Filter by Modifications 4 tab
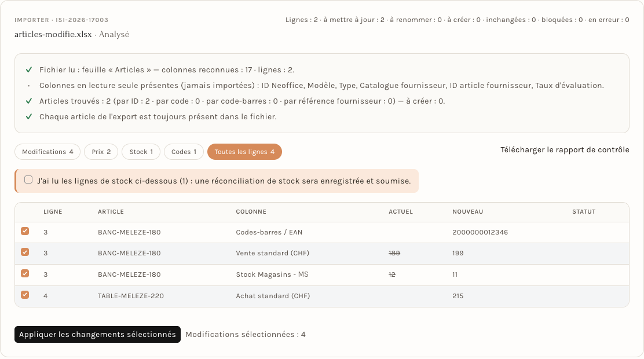The image size is (644, 359). 47,152
